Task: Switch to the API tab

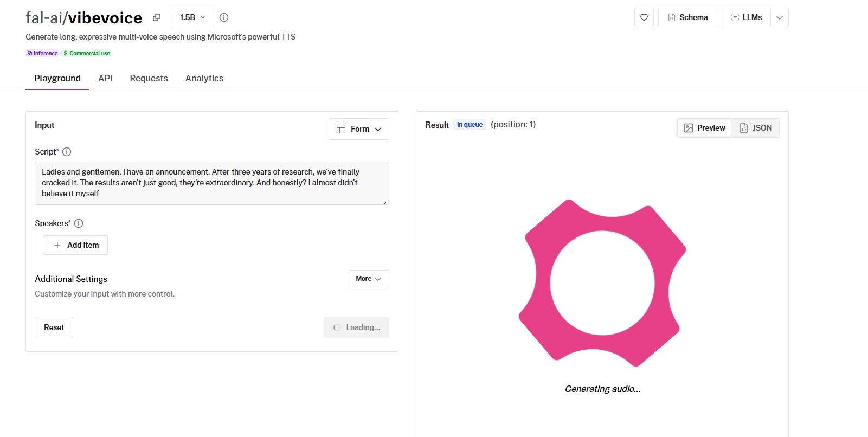Action: pyautogui.click(x=105, y=78)
